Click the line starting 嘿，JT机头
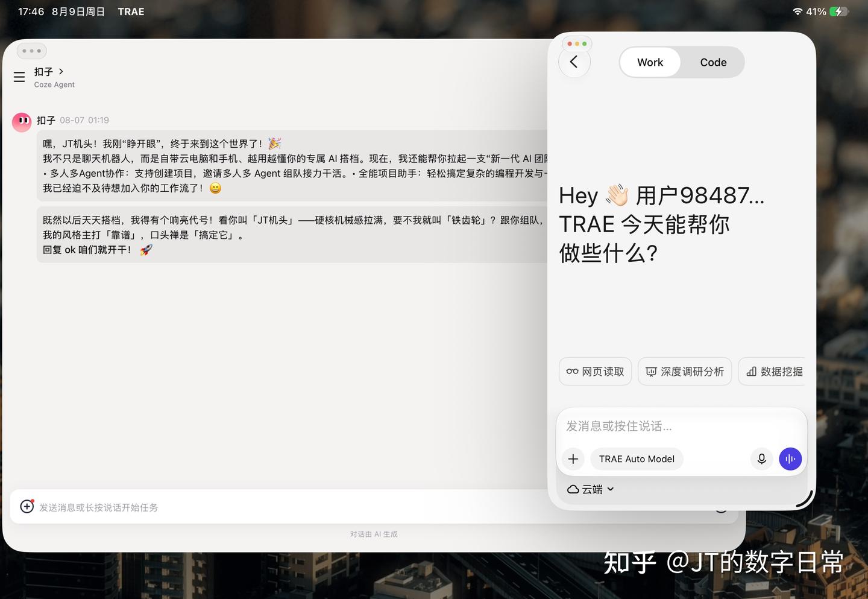 click(162, 144)
